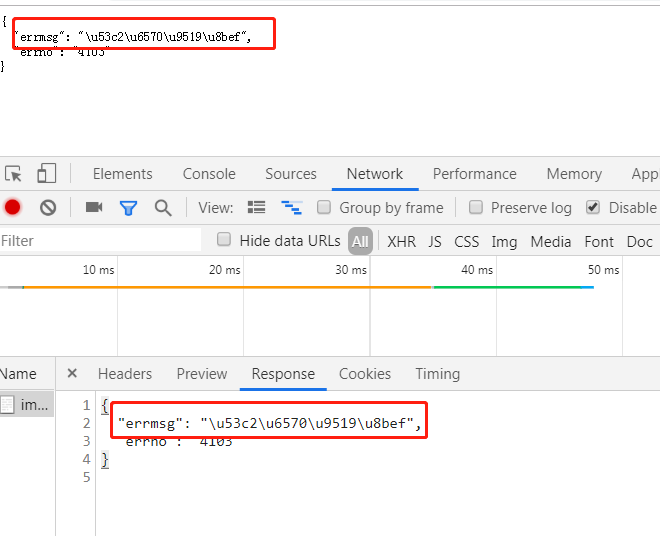Click line number 1 in the response

pos(86,405)
